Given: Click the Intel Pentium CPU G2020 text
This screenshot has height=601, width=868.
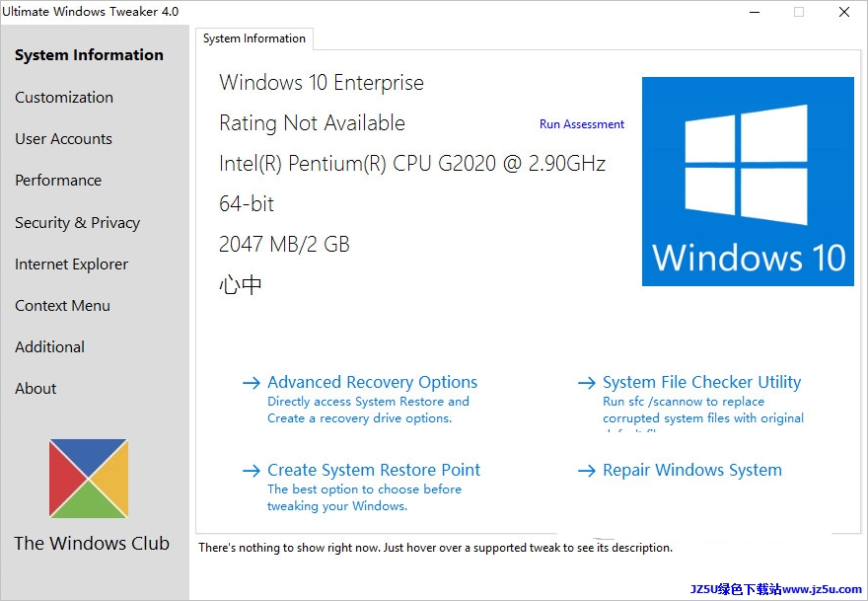Looking at the screenshot, I should coord(412,164).
